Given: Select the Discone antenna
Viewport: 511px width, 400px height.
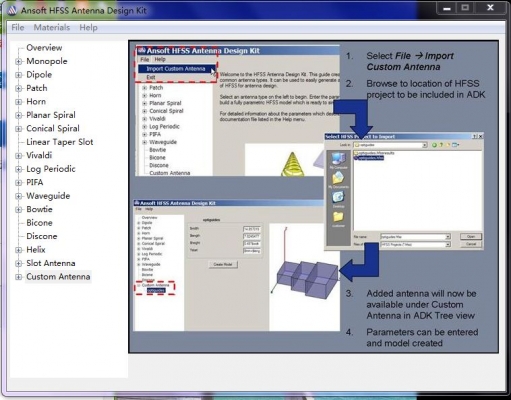Looking at the screenshot, I should pyautogui.click(x=42, y=236).
